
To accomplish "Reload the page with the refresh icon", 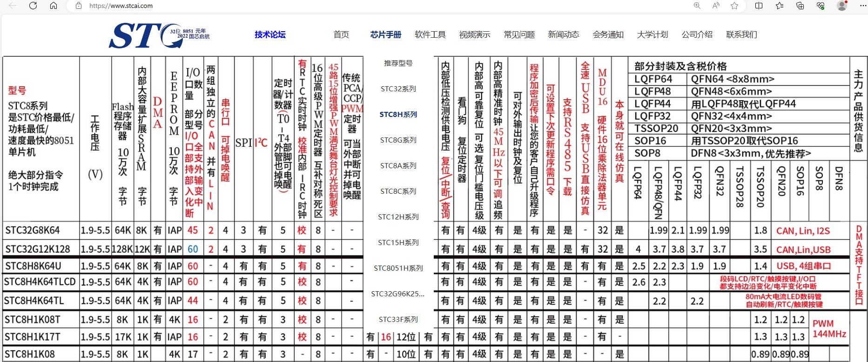I will pyautogui.click(x=33, y=6).
